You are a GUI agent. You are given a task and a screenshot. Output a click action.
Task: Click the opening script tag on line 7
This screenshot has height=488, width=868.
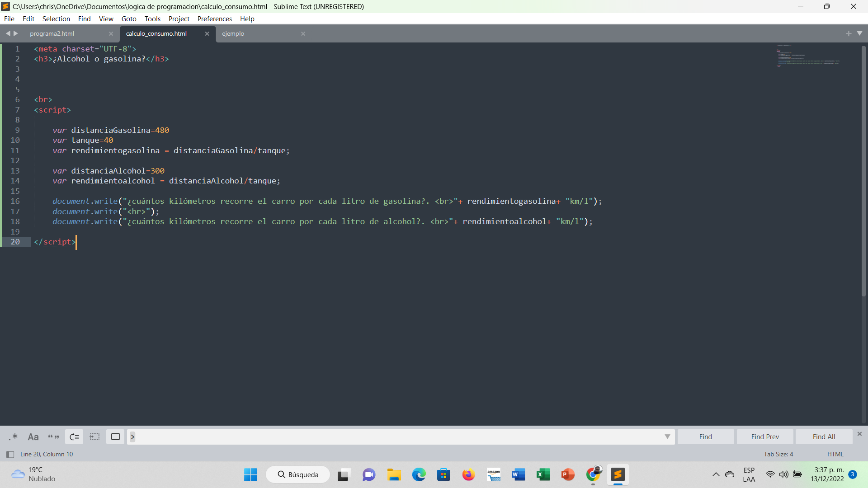[x=52, y=110]
